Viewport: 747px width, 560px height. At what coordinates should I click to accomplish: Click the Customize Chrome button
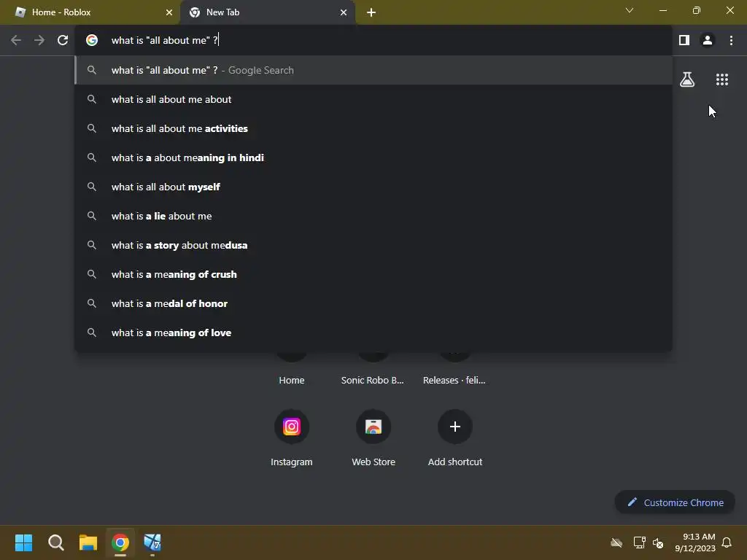[675, 502]
